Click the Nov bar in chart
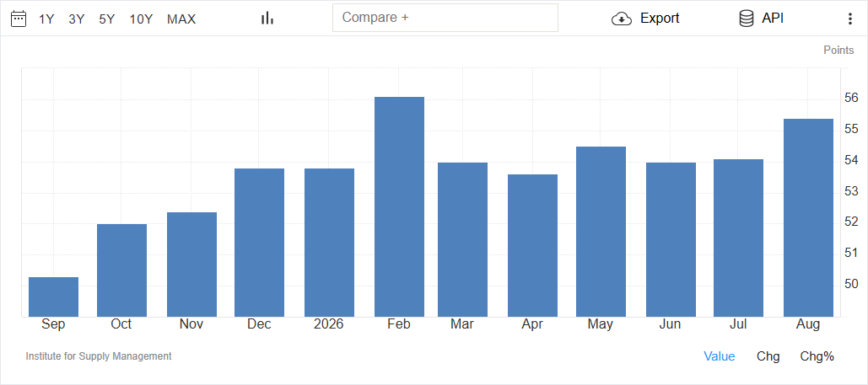The image size is (868, 385). pyautogui.click(x=192, y=265)
